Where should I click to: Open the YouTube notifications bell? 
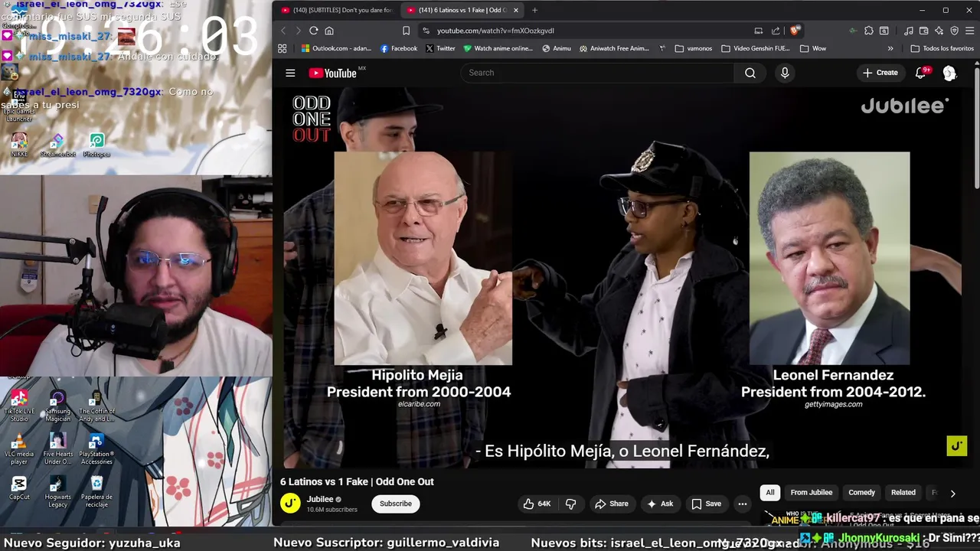(921, 73)
